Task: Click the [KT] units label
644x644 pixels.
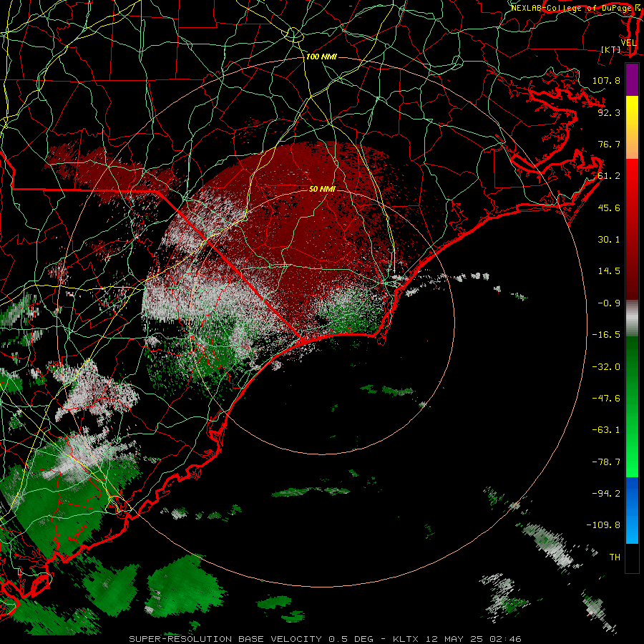Action: (610, 49)
